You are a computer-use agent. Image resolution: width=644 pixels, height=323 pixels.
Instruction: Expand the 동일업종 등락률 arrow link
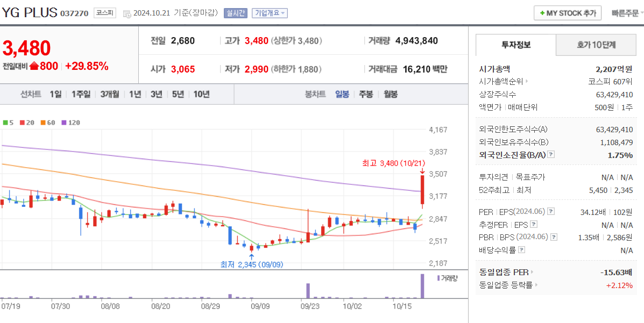point(536,285)
